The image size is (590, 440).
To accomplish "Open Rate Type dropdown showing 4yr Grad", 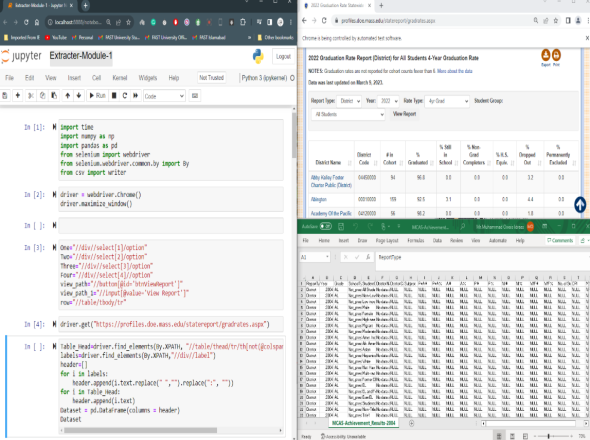I will tap(447, 101).
